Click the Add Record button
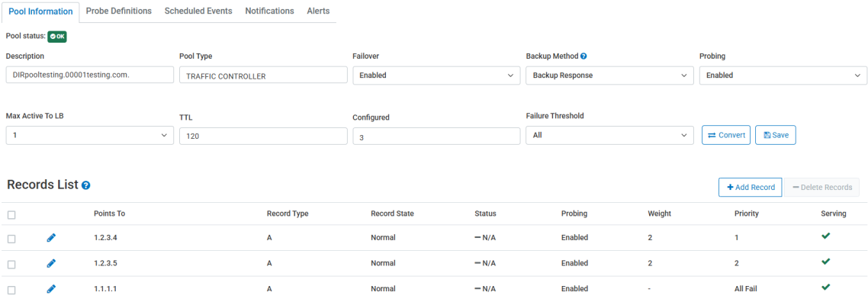The image size is (868, 302). pos(750,188)
